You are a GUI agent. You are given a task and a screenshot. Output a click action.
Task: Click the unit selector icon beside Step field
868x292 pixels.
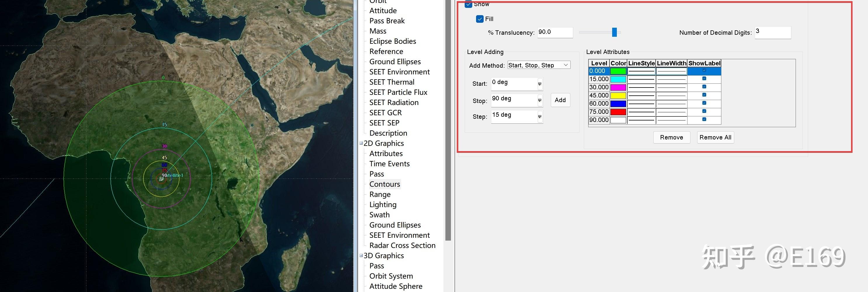click(539, 116)
